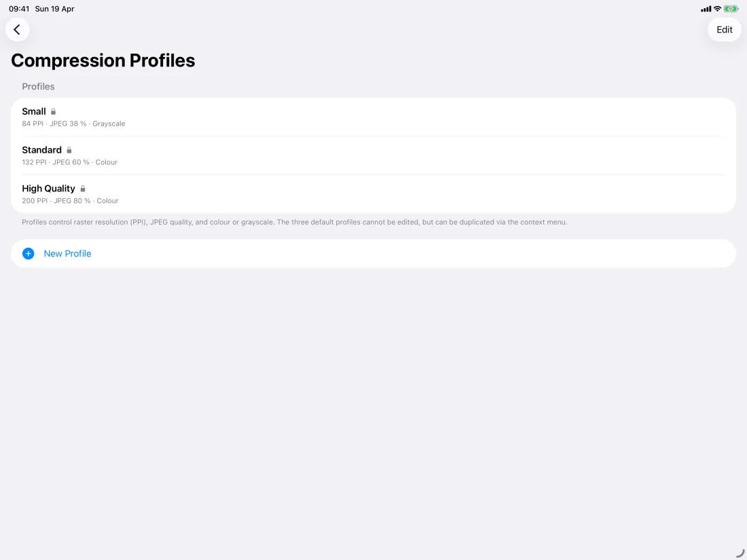Click the lock icon beside Small

pyautogui.click(x=54, y=111)
